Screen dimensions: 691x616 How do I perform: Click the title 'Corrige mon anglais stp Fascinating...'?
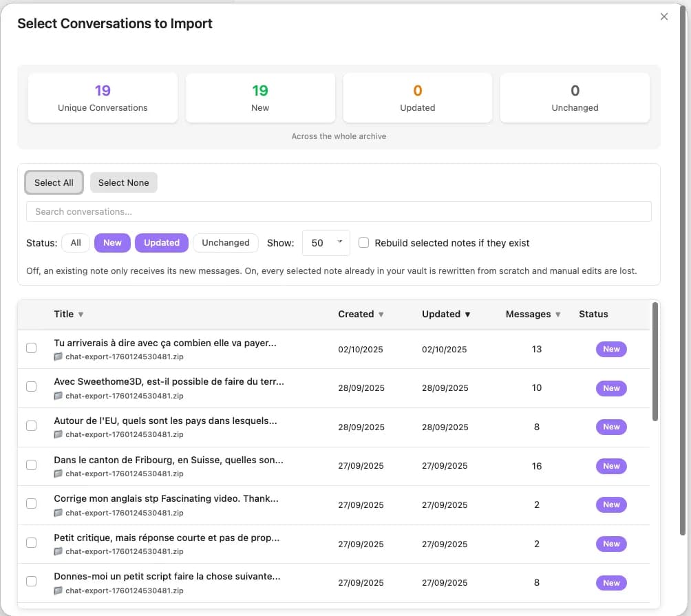point(166,498)
